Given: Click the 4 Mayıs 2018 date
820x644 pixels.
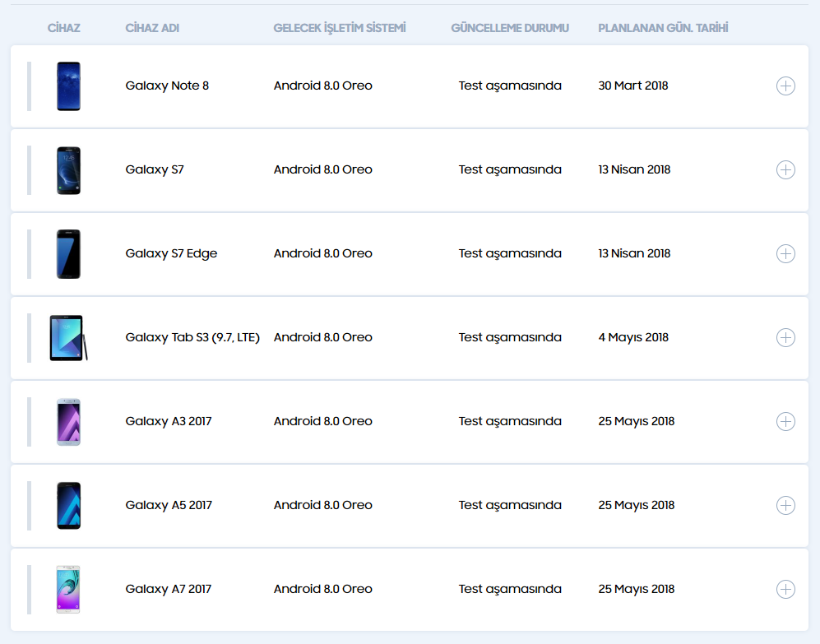Looking at the screenshot, I should pos(633,337).
